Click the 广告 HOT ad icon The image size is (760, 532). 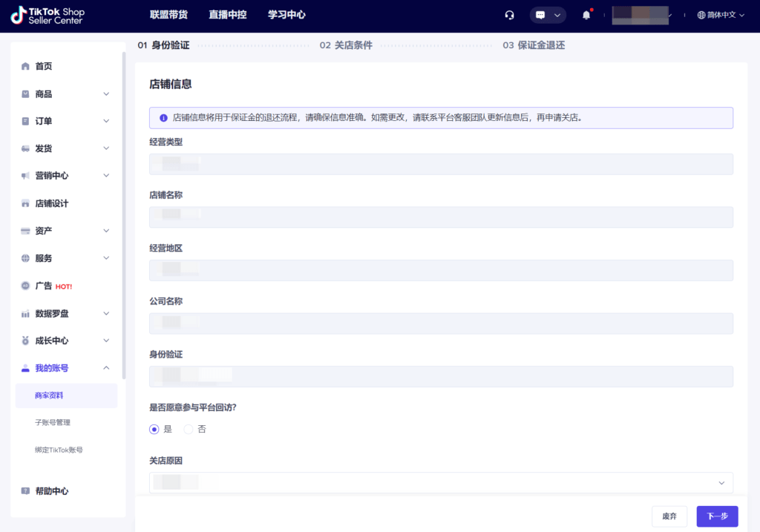click(x=25, y=286)
